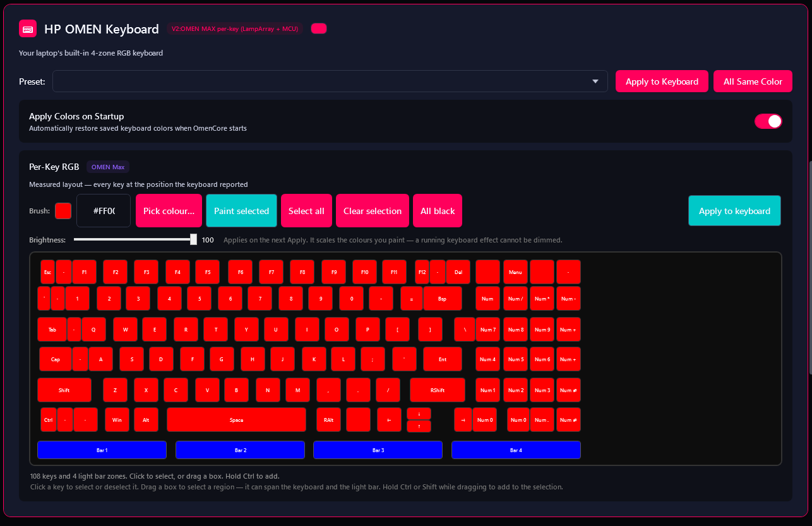812x526 pixels.
Task: Click the Clear selection button
Action: click(x=373, y=211)
